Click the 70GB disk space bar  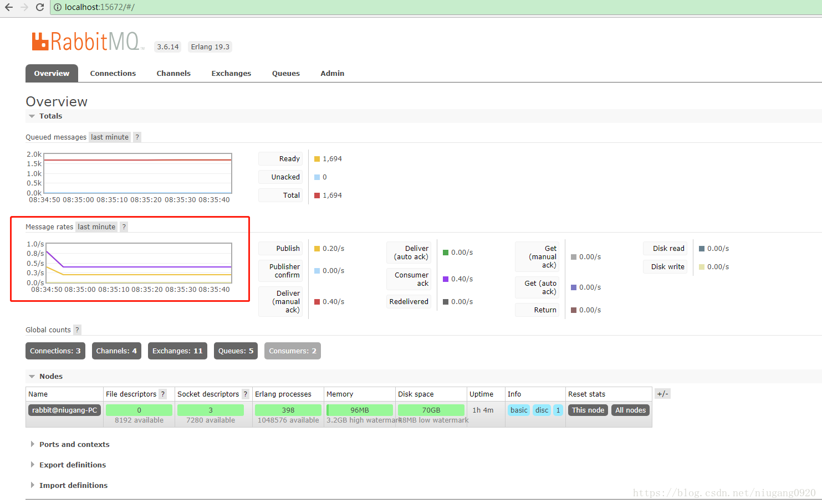click(x=431, y=410)
